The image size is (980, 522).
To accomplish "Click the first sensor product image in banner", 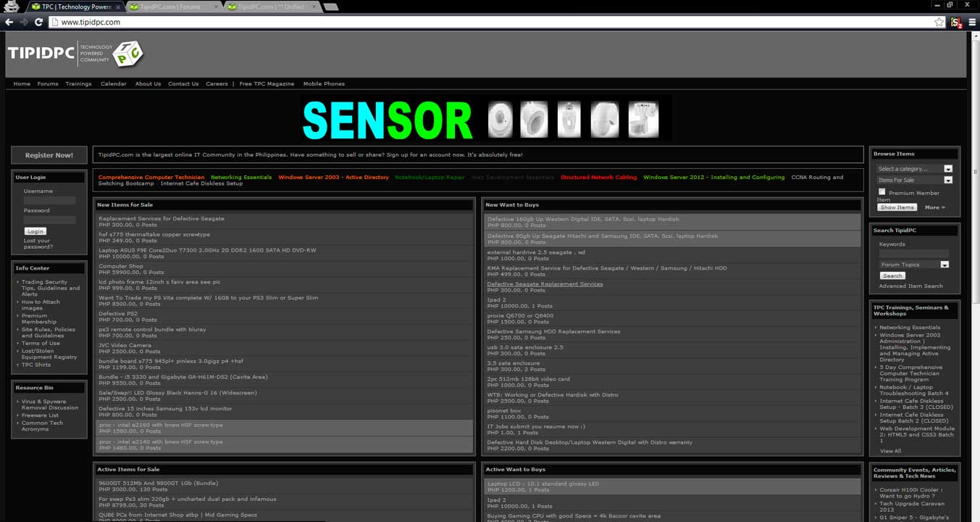I will 501,118.
